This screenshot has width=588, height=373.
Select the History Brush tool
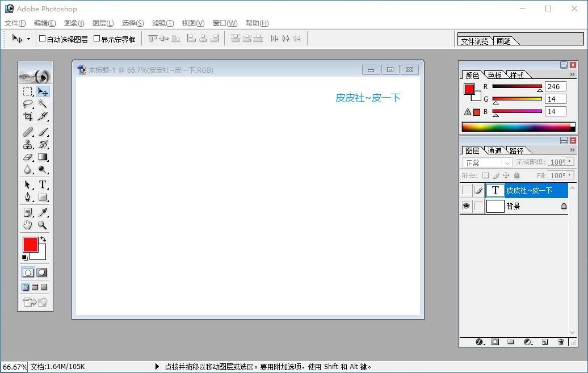point(43,144)
